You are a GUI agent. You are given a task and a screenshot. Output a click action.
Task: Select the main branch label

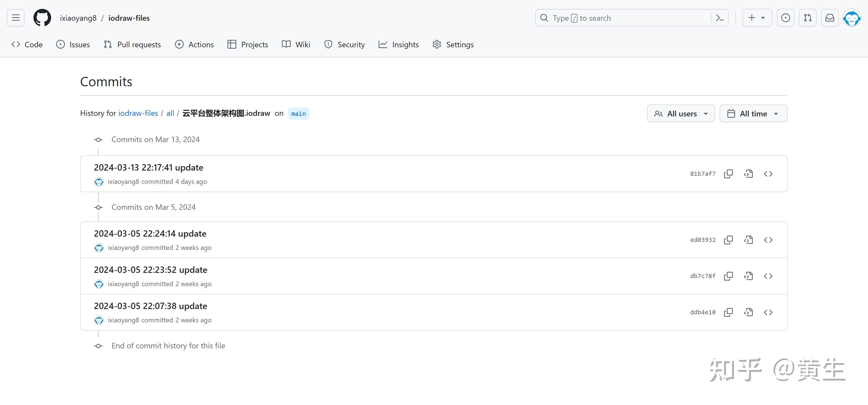298,113
